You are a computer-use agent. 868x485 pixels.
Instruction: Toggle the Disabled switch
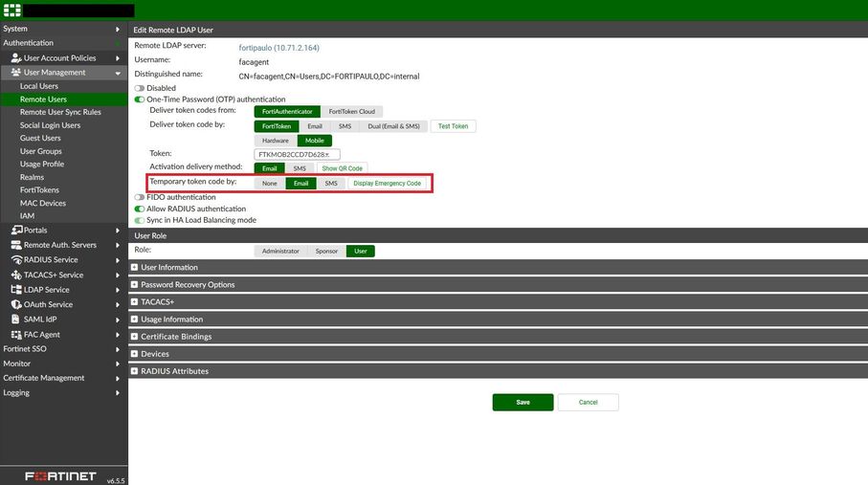[139, 88]
